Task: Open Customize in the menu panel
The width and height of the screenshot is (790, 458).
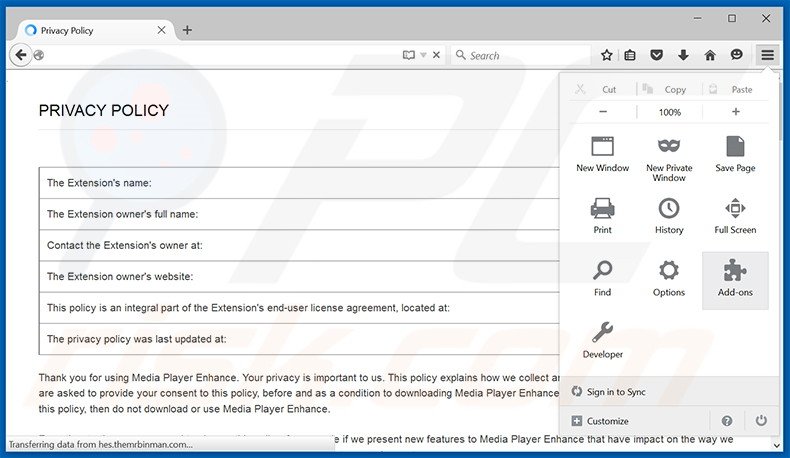Action: 600,421
